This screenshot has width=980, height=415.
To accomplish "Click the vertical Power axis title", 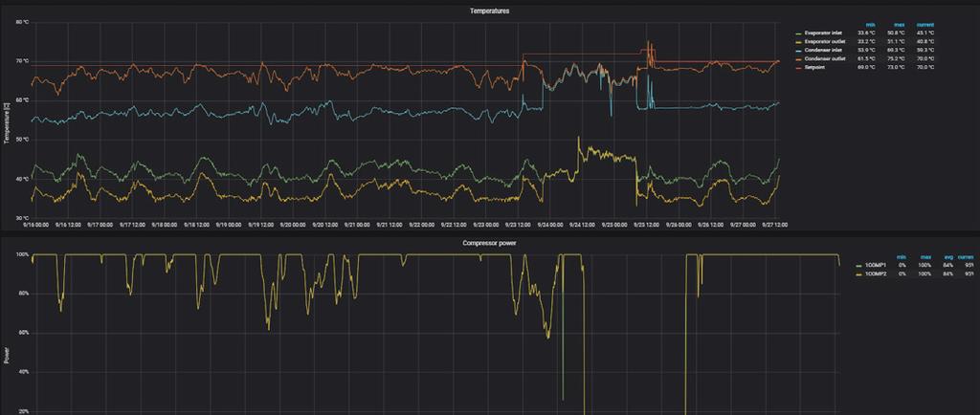I will point(7,357).
